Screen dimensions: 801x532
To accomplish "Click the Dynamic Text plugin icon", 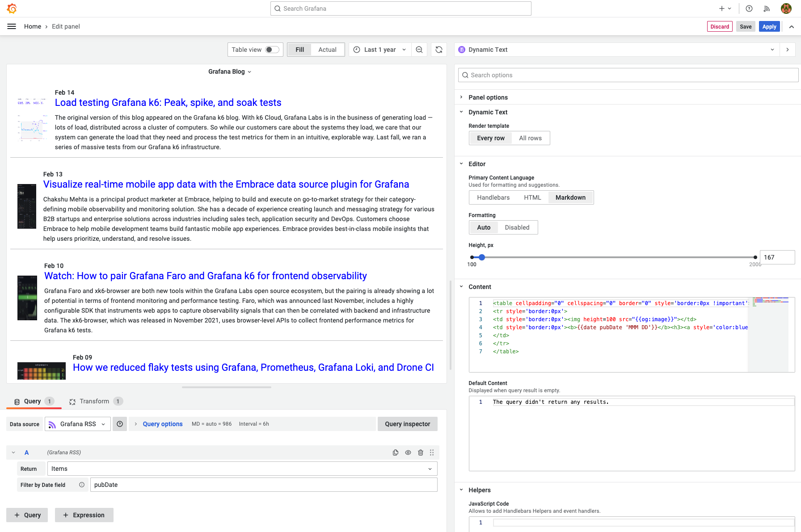I will point(462,50).
